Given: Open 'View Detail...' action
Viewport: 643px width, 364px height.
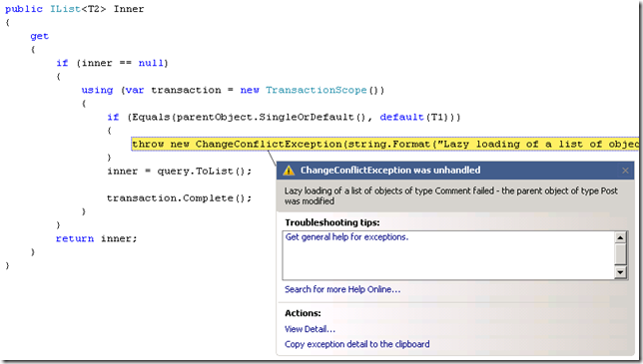Looking at the screenshot, I should pyautogui.click(x=310, y=329).
